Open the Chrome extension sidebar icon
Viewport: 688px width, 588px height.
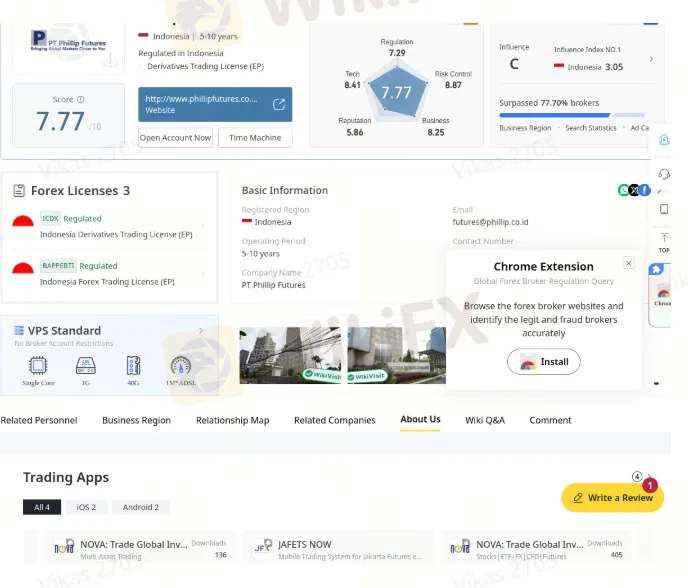coord(662,294)
